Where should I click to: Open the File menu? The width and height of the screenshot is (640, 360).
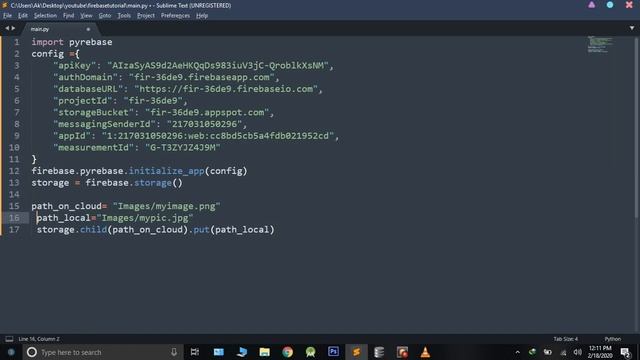7,16
